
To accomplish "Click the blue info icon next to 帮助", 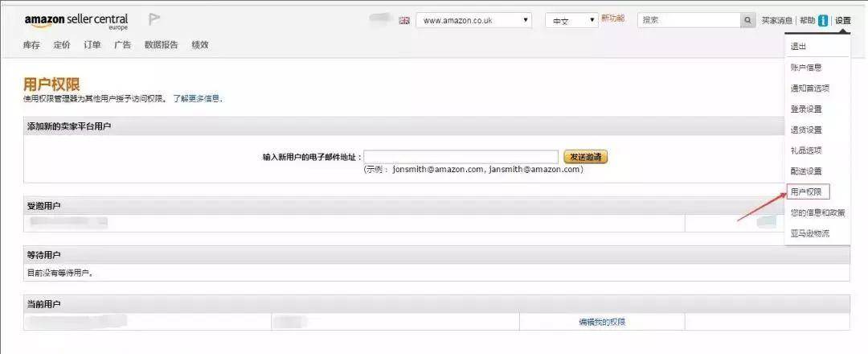I will 823,20.
